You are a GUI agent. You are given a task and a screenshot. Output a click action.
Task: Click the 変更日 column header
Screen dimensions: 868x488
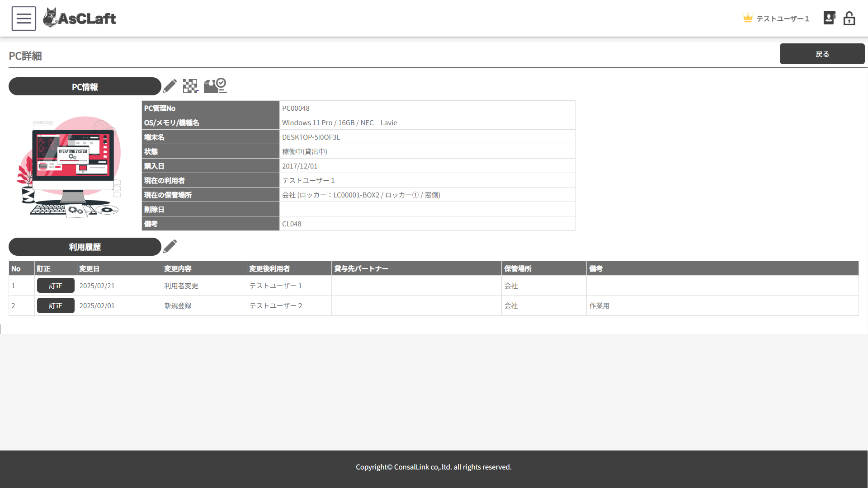click(x=89, y=268)
